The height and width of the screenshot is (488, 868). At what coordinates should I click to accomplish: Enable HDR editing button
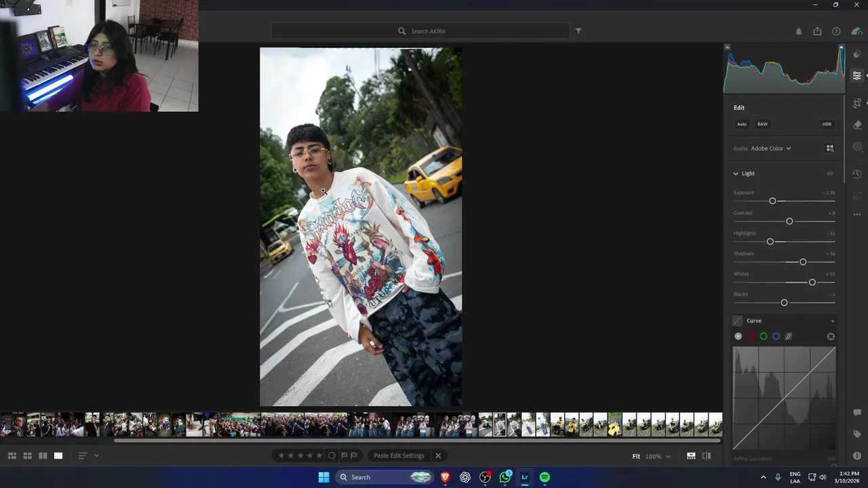coord(827,124)
